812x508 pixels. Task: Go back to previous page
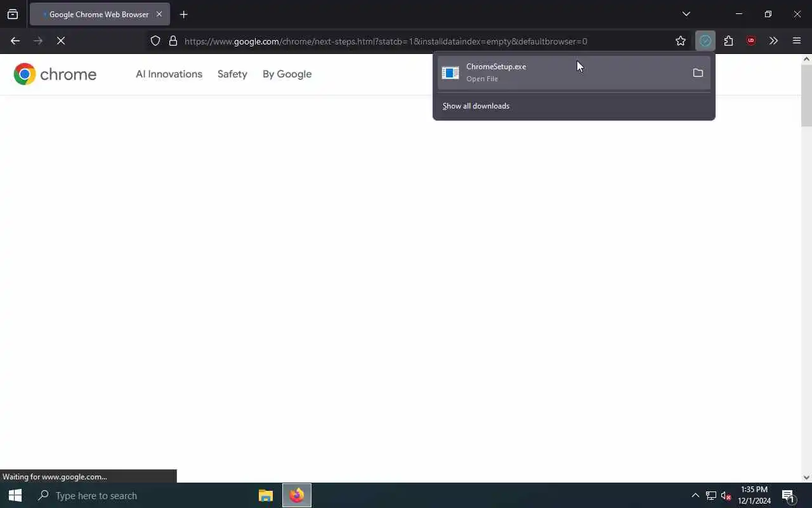(x=15, y=41)
